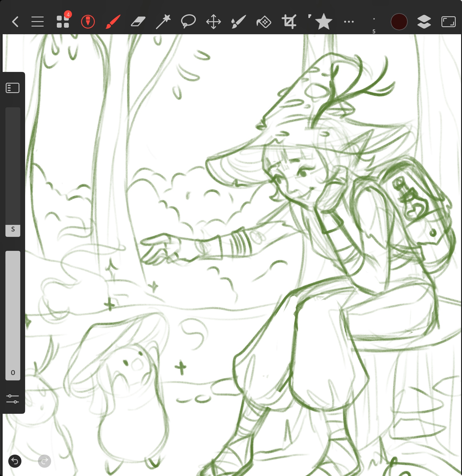Toggle the red stylus-only input mode
Image resolution: width=462 pixels, height=476 pixels.
[x=88, y=22]
